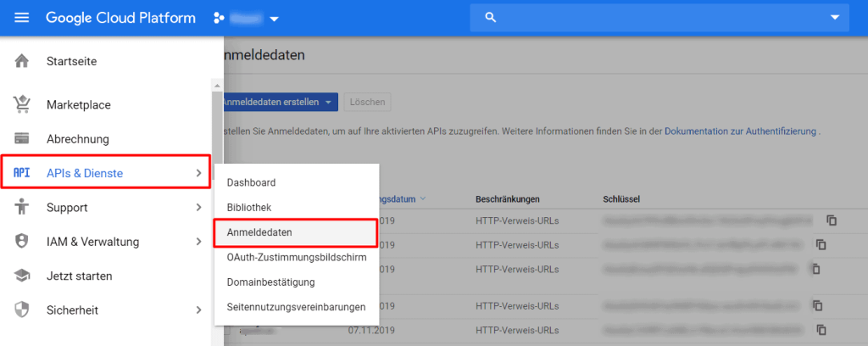Copy the fourth row's key

(818, 305)
